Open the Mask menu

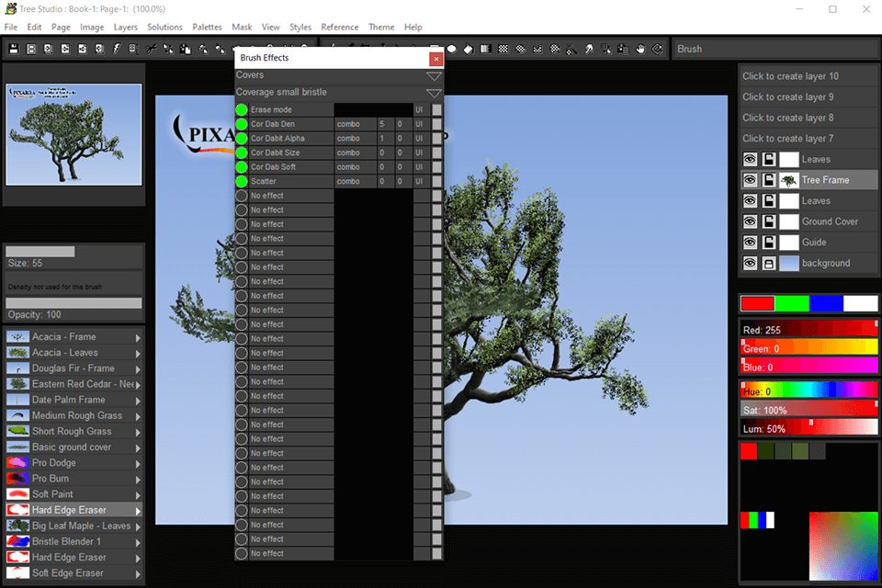[242, 27]
